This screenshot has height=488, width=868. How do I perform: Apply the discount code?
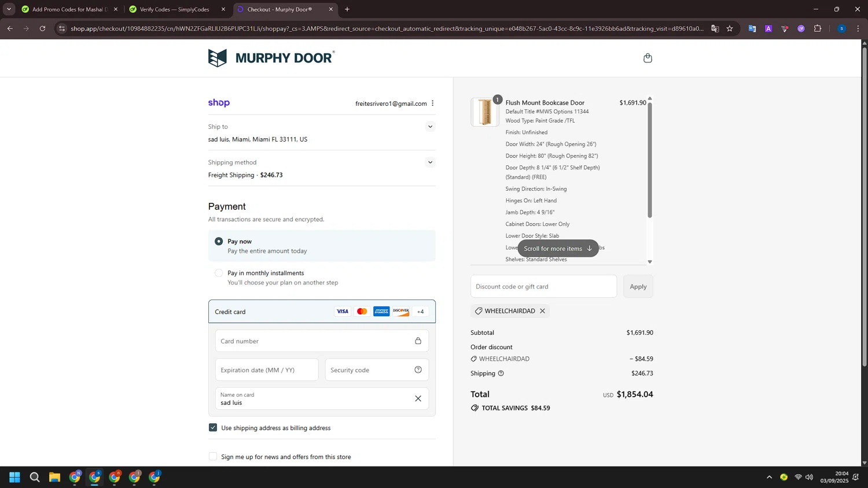pos(638,287)
